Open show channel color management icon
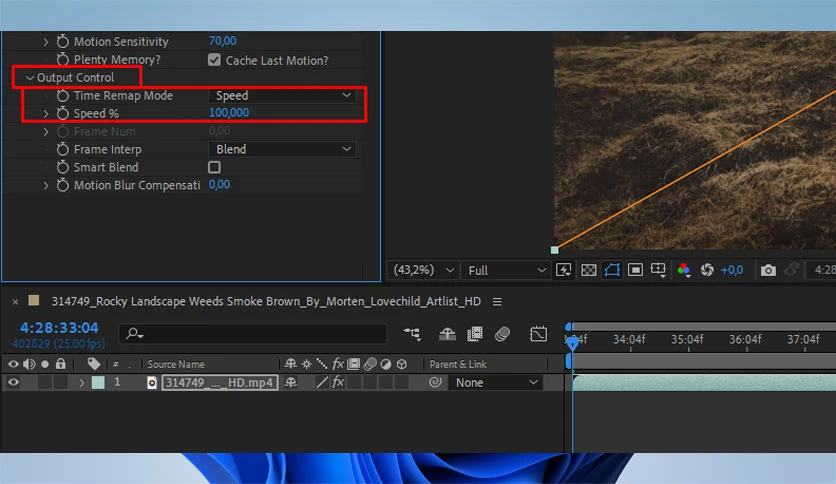This screenshot has height=484, width=836. point(684,270)
